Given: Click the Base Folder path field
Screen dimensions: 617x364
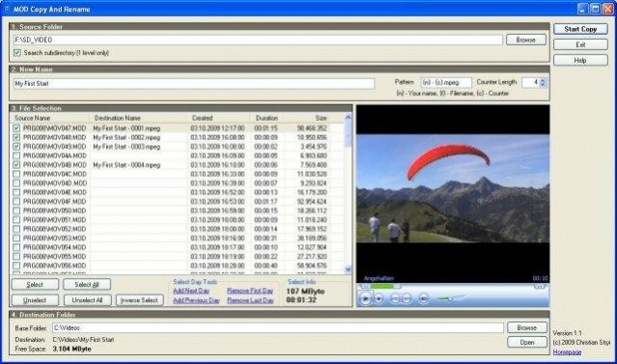Looking at the screenshot, I should [278, 328].
